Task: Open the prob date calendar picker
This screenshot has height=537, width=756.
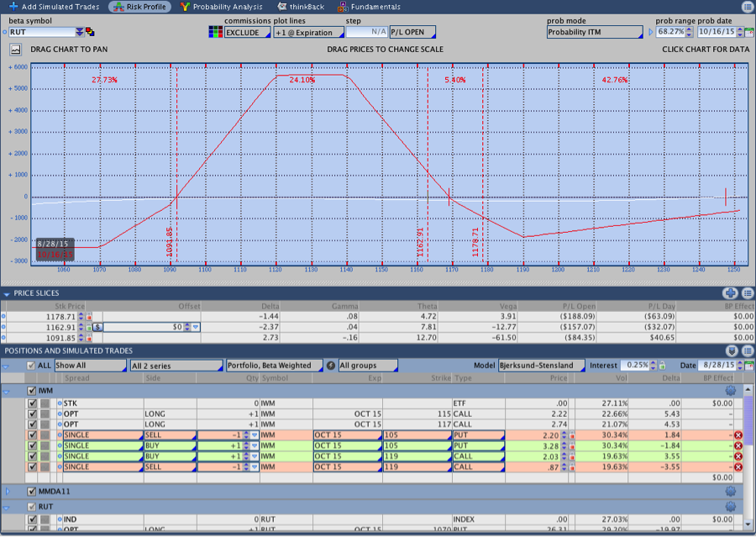Action: (748, 33)
